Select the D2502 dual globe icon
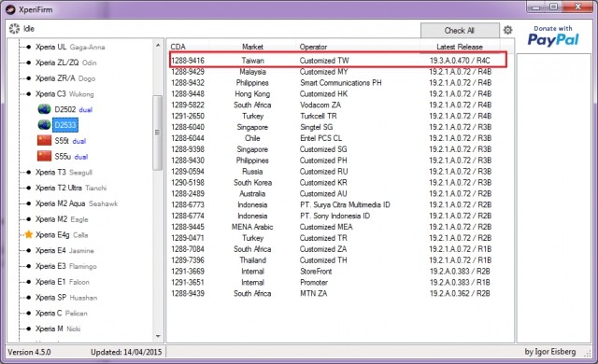The height and width of the screenshot is (364, 598). point(44,109)
